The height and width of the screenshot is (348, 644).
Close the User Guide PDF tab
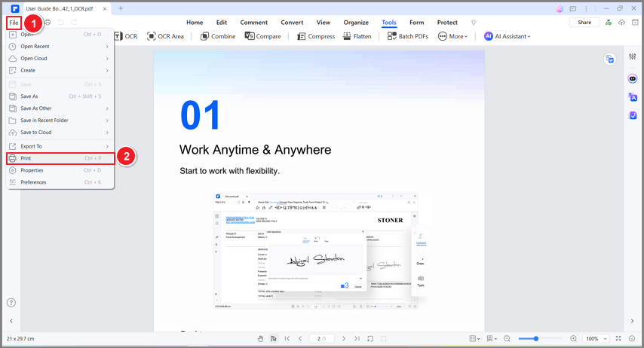pos(105,8)
